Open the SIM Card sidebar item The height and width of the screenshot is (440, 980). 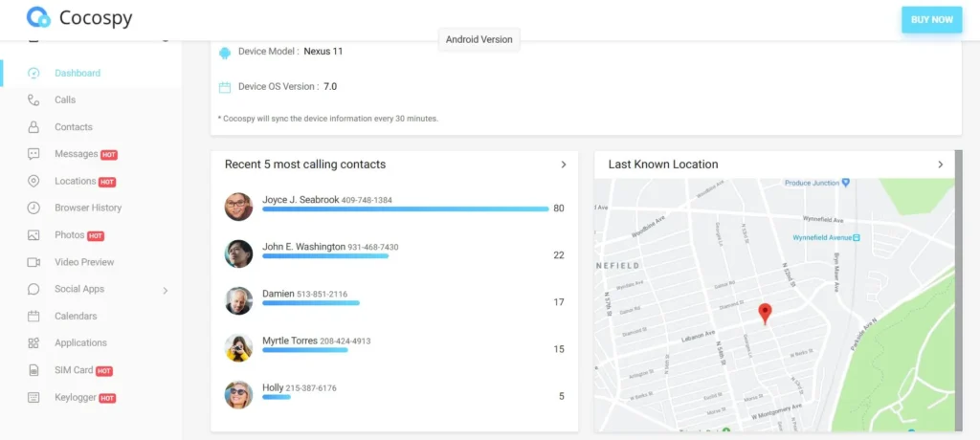[x=74, y=370]
